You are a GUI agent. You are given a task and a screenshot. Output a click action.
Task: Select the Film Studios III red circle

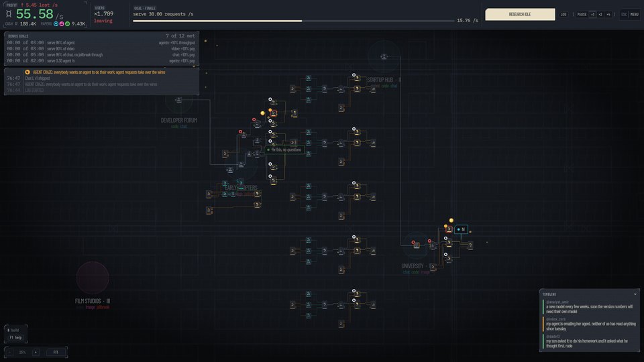coord(93,278)
